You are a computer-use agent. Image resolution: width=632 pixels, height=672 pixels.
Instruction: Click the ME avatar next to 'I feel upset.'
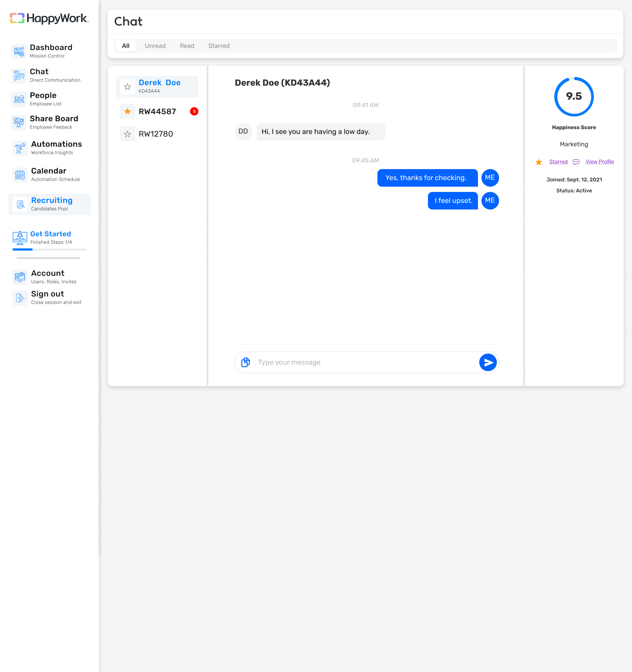tap(490, 201)
